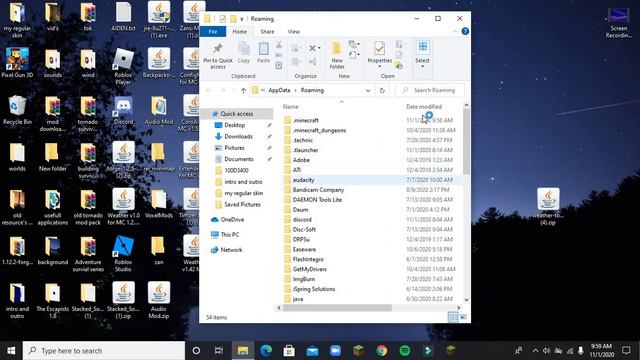The height and width of the screenshot is (360, 640).
Task: Click the Paste shortcut icon
Action: (279, 65)
